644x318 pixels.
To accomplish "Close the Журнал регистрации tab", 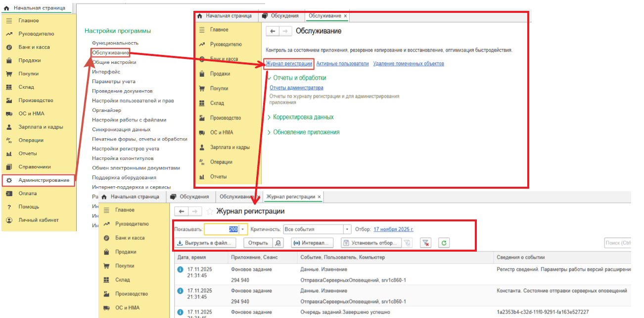I will [320, 197].
